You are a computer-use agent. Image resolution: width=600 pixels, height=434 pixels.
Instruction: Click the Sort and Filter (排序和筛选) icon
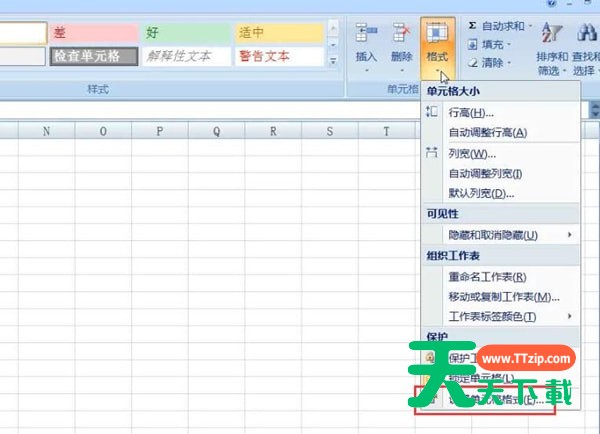(x=552, y=33)
